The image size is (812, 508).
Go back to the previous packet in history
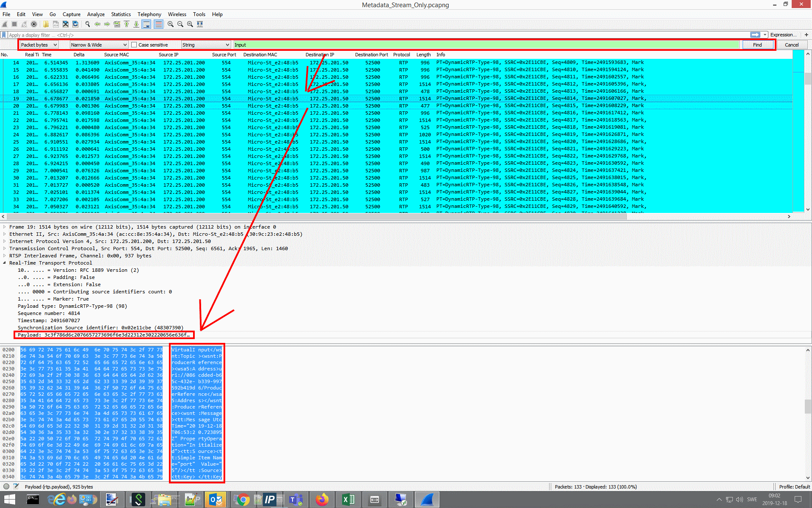pyautogui.click(x=97, y=24)
